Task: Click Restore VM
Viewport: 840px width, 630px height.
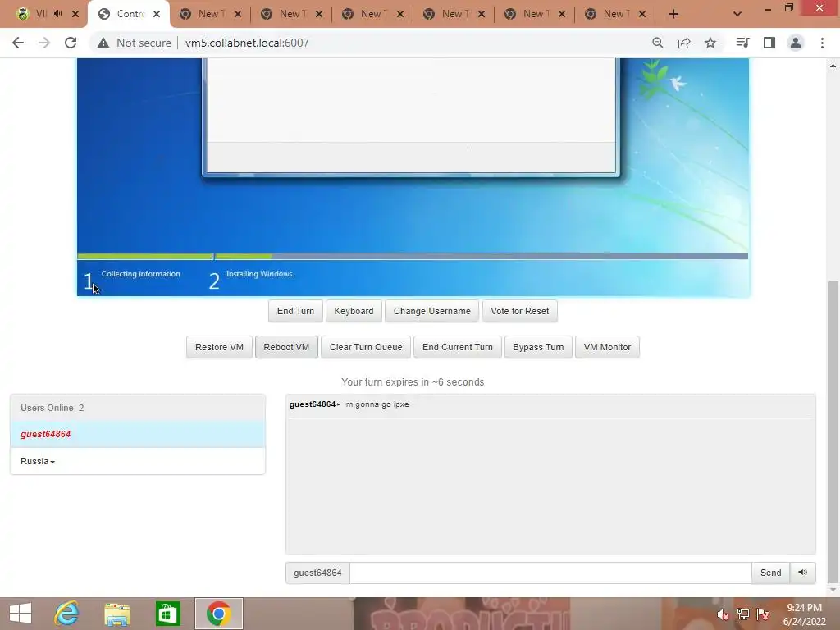Action: [x=219, y=347]
